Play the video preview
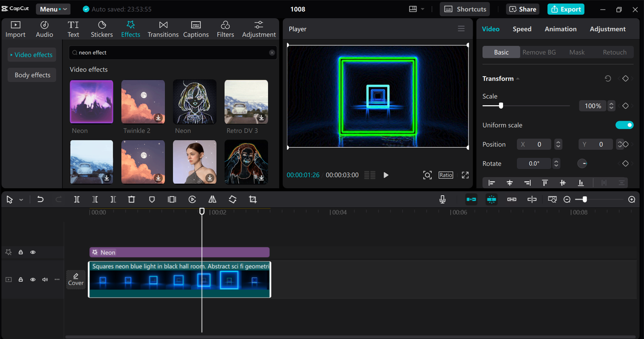 [386, 175]
